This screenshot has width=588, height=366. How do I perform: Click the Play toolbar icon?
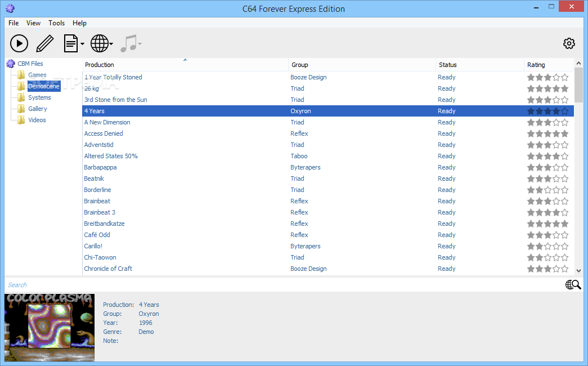tap(19, 43)
